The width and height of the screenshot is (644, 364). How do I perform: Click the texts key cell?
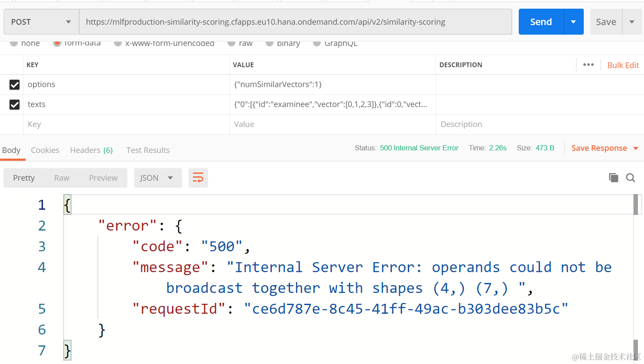(x=126, y=104)
